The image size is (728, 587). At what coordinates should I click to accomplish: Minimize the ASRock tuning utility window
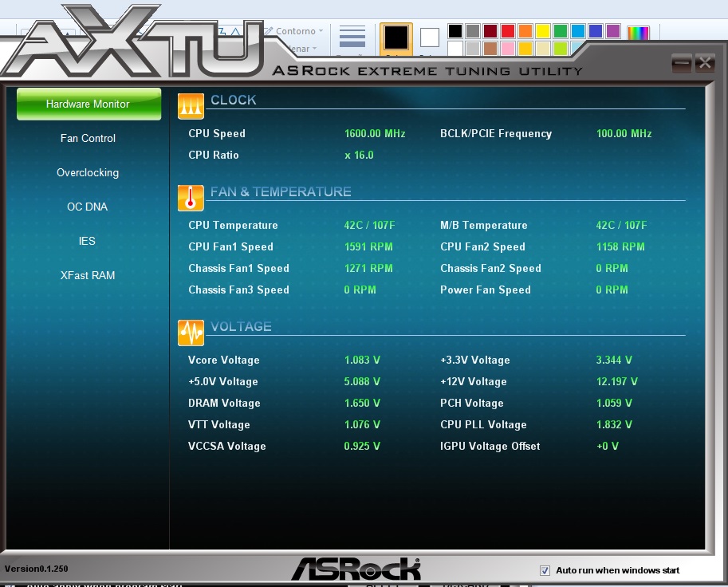pos(681,62)
